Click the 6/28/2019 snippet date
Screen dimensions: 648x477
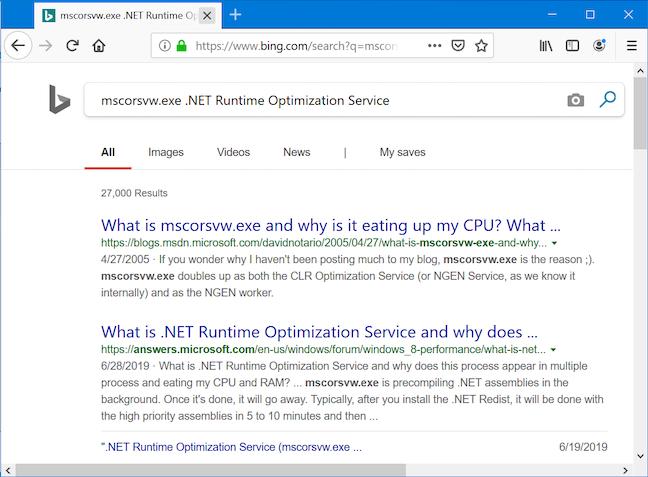click(125, 366)
